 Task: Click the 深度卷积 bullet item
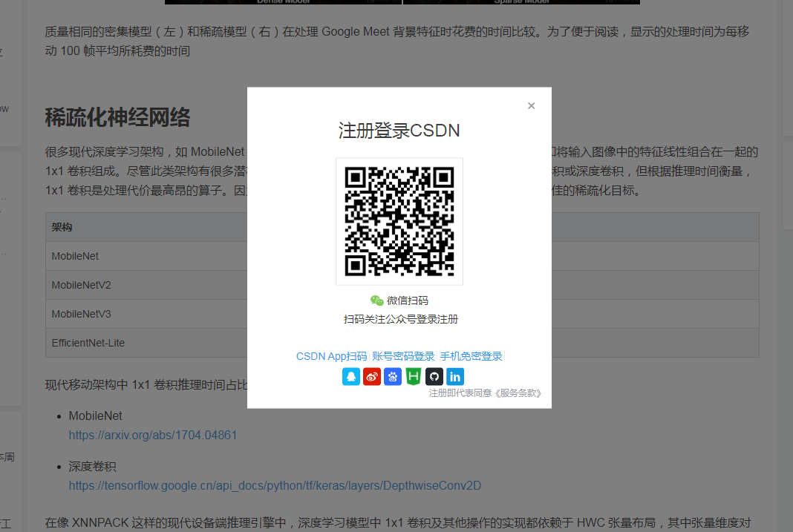point(93,466)
